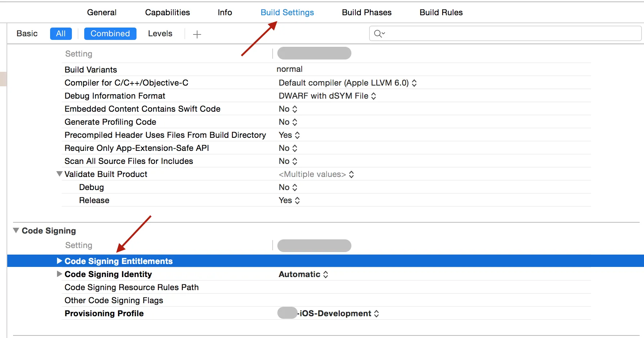The width and height of the screenshot is (644, 338).
Task: Select Other Code Signing Flags row
Action: tap(326, 300)
